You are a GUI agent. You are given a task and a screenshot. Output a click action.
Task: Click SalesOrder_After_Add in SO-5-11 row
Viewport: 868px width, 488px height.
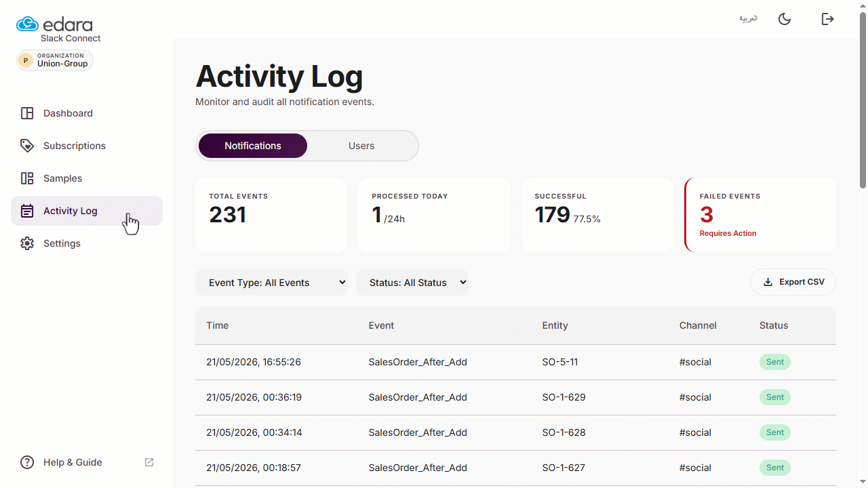[418, 362]
